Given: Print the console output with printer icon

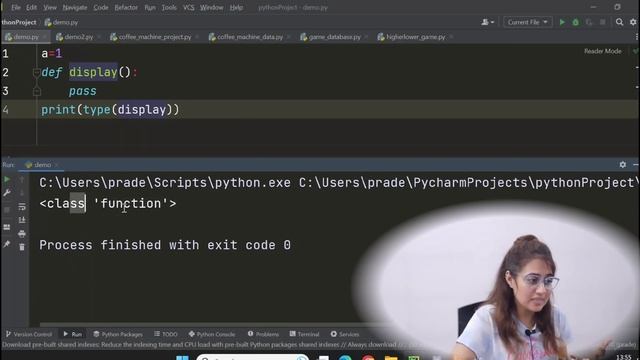Looking at the screenshot, I should coord(22,234).
